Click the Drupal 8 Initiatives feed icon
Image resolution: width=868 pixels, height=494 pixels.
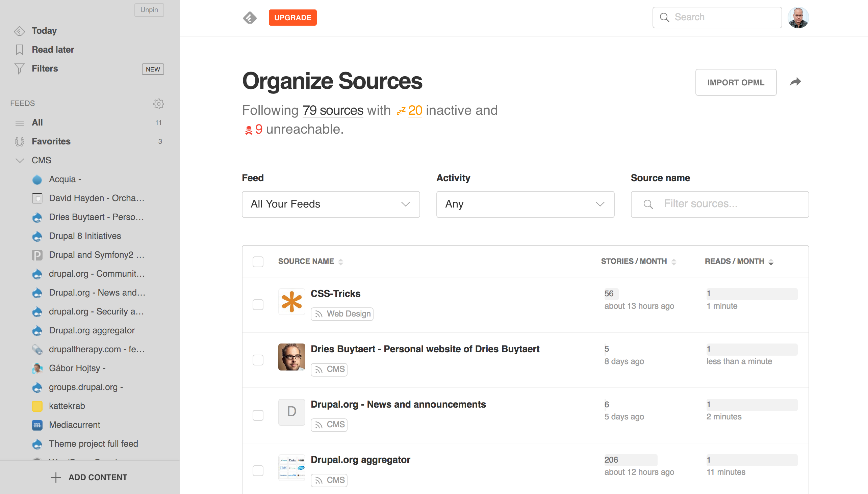click(x=37, y=236)
